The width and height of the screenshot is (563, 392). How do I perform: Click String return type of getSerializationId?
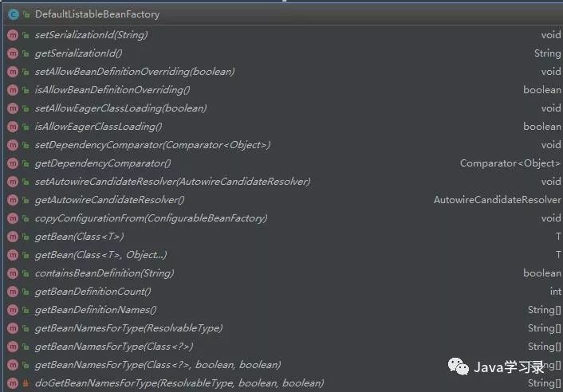pyautogui.click(x=548, y=53)
